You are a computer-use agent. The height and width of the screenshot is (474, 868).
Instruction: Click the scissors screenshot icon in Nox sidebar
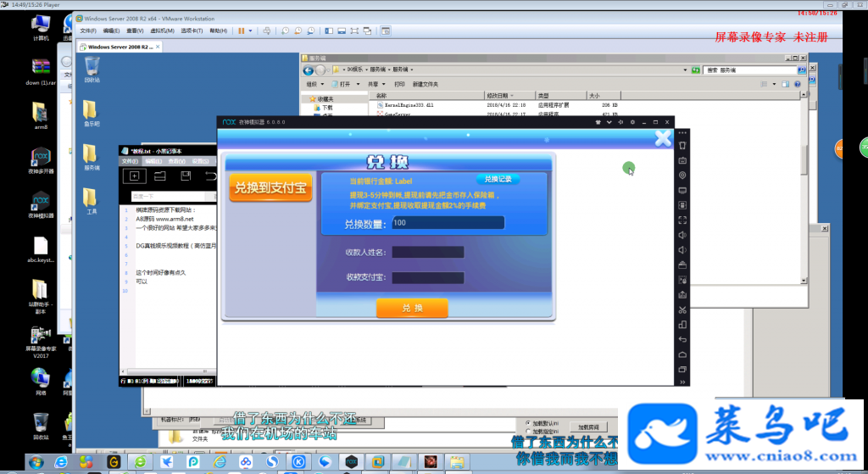point(682,310)
